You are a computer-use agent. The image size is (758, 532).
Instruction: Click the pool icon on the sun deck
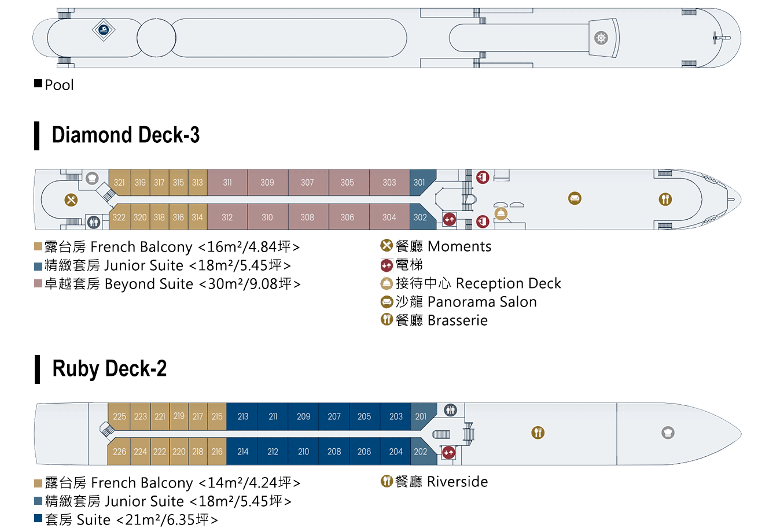pos(103,31)
